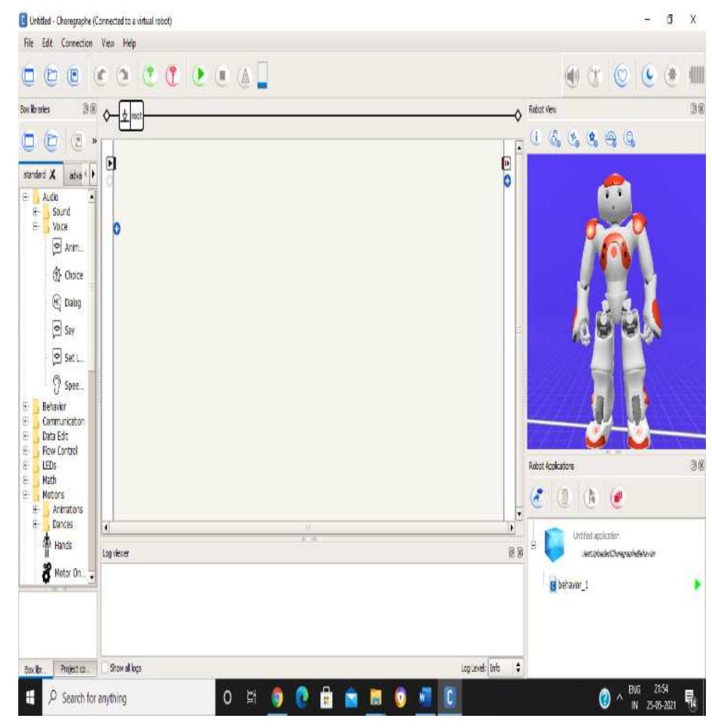Add input with blue plus on diagram

click(116, 228)
